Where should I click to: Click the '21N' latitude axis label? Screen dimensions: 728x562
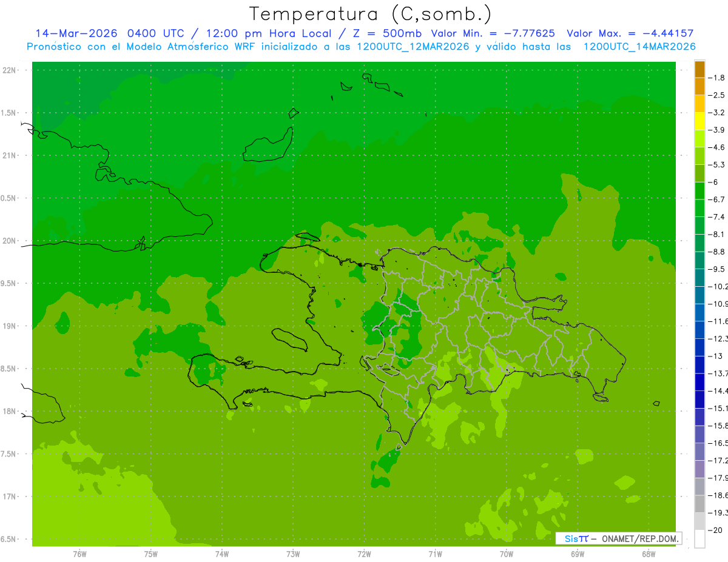click(9, 156)
